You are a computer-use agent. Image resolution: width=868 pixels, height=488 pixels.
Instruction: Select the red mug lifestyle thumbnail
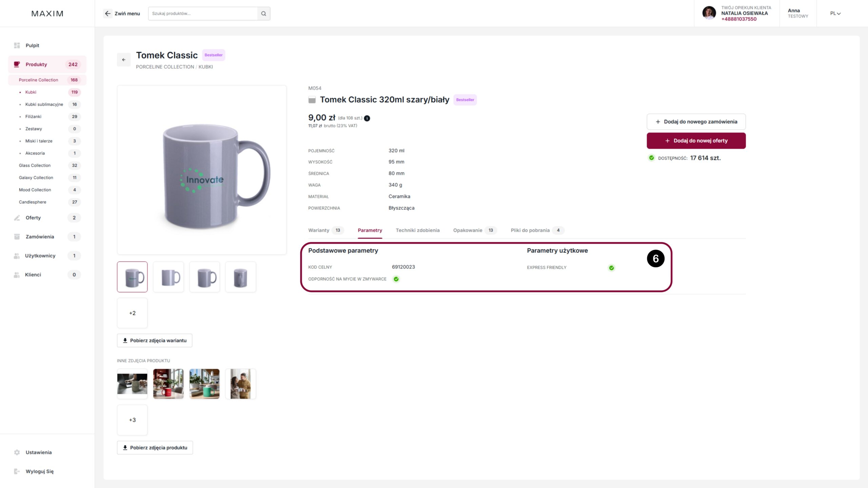click(168, 384)
